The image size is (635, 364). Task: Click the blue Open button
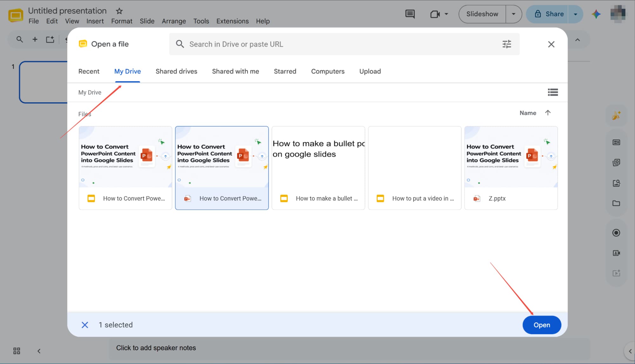[542, 325]
